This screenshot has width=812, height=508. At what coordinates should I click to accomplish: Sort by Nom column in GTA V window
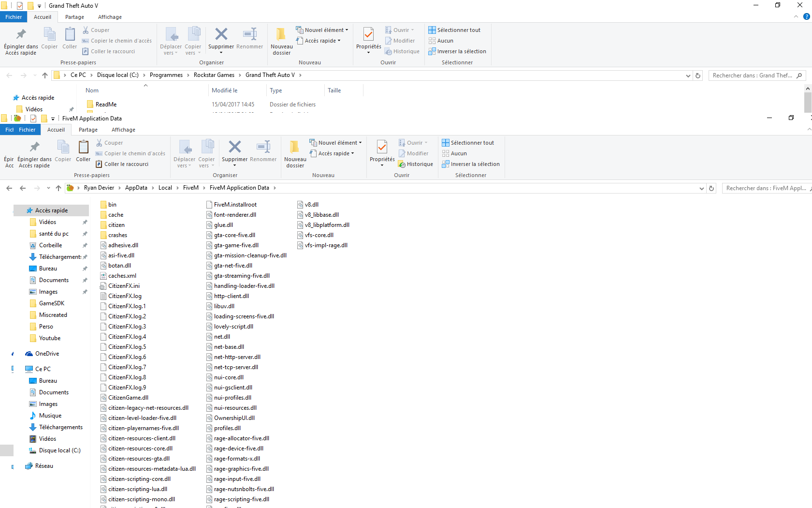coord(92,90)
